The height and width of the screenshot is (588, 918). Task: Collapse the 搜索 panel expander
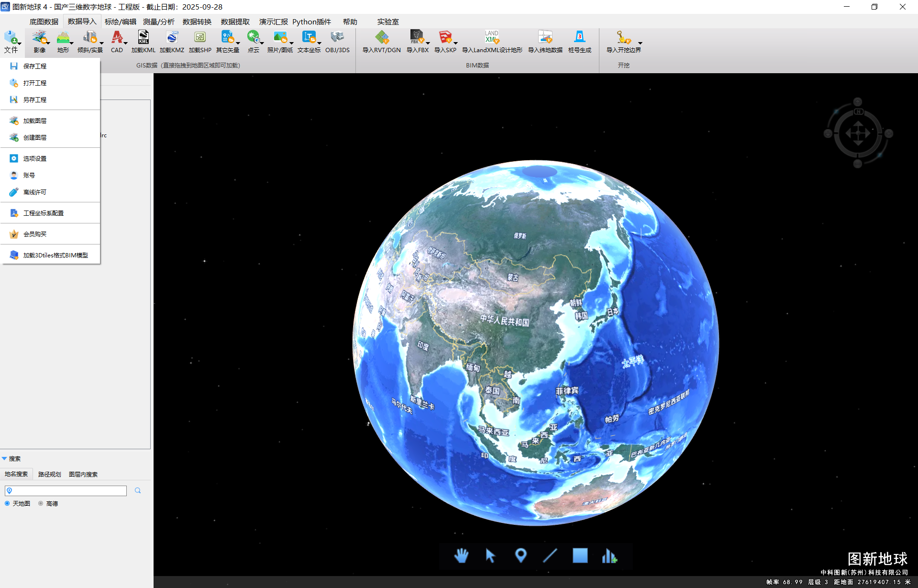click(x=4, y=458)
